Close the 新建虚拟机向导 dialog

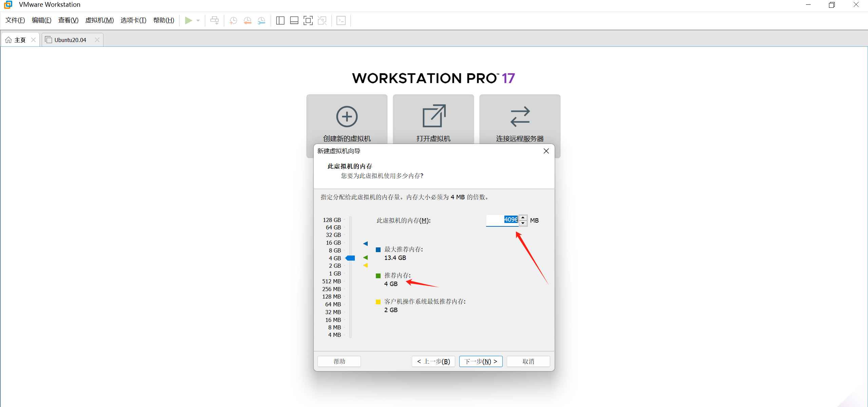click(x=546, y=151)
